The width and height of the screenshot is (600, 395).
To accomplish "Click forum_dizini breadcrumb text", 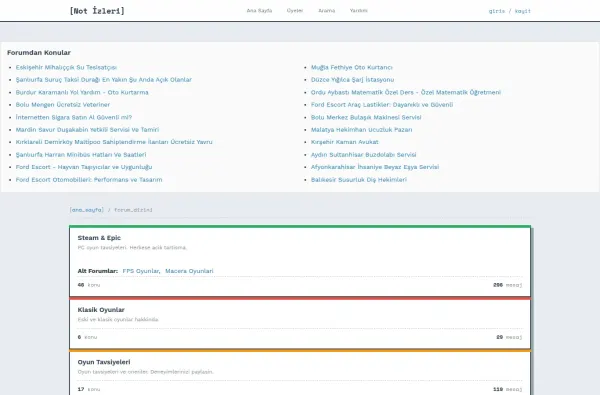I will tap(133, 210).
